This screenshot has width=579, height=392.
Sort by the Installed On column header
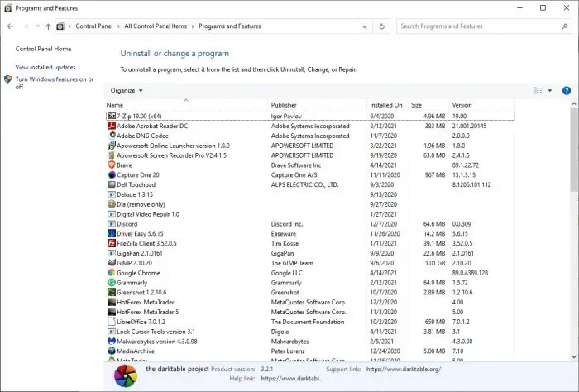pyautogui.click(x=387, y=105)
